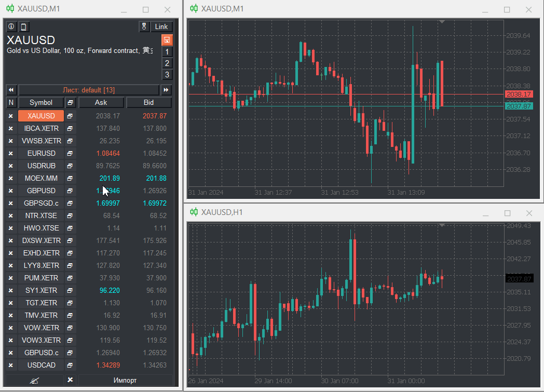
Task: Select the GBPSGD.c symbol button
Action: click(x=41, y=203)
